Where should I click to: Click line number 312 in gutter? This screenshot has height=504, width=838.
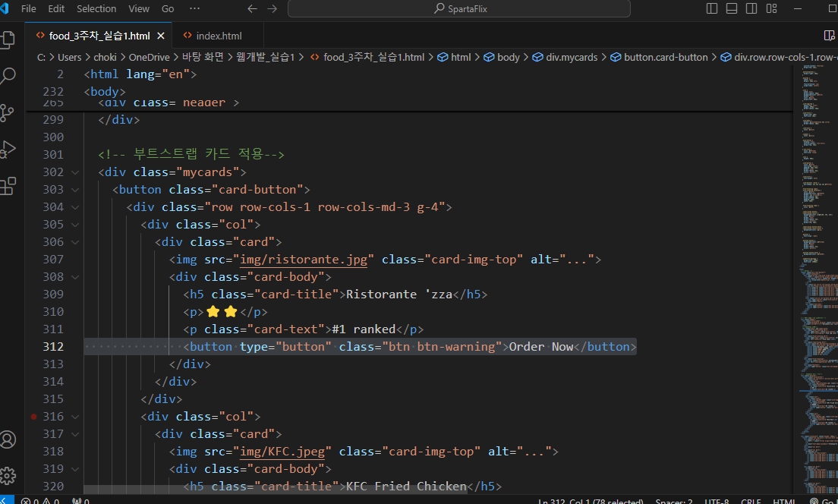(x=53, y=346)
